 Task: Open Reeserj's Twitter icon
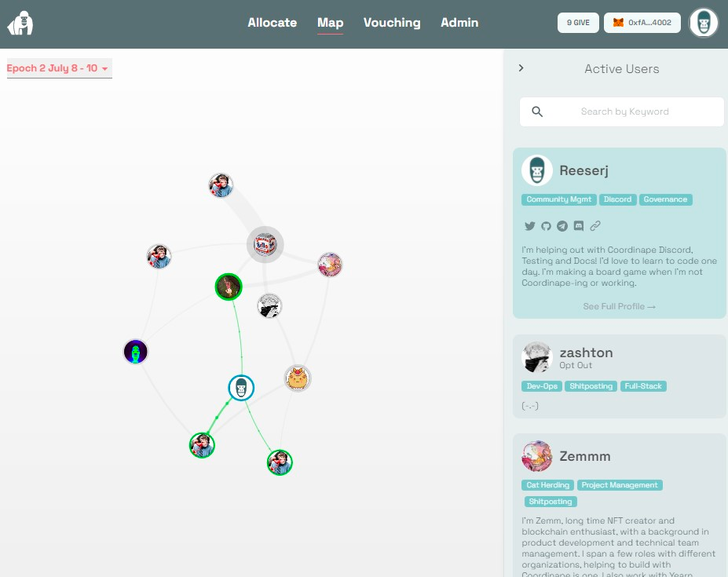530,226
